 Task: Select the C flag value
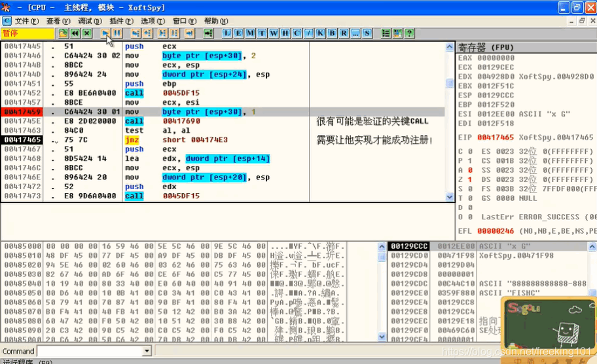[x=470, y=151]
